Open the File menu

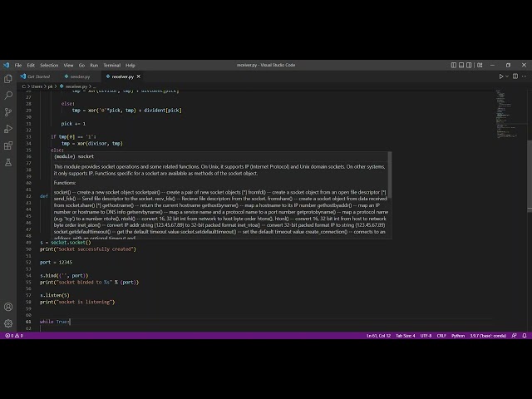(18, 65)
